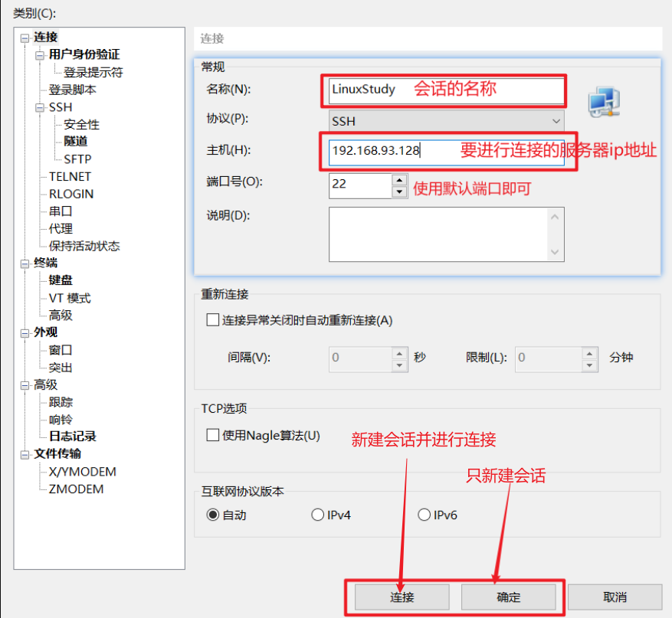Select 响铃 in the tree

pos(61,420)
